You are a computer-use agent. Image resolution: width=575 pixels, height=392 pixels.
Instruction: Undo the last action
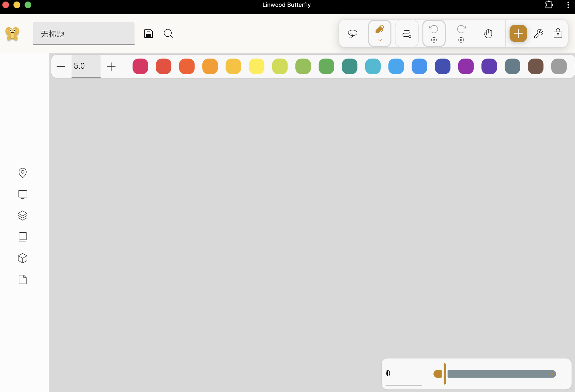433,30
